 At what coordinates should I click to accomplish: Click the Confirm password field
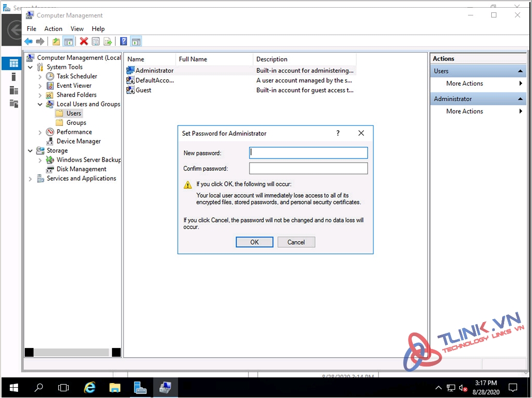click(x=308, y=169)
